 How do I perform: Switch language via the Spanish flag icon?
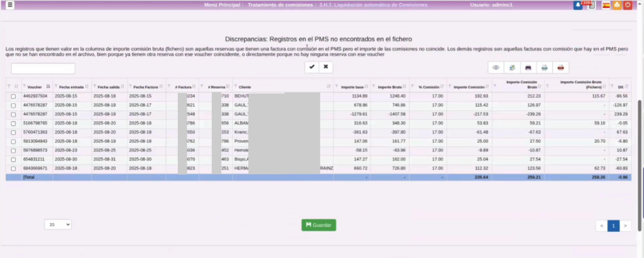[606, 5]
